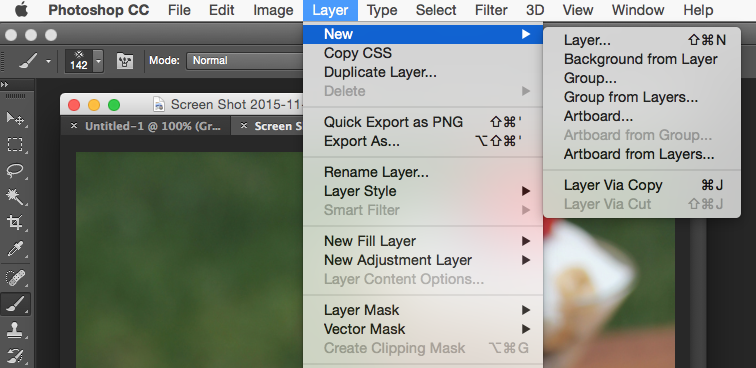The width and height of the screenshot is (756, 368).
Task: Open the Type menu
Action: click(382, 10)
